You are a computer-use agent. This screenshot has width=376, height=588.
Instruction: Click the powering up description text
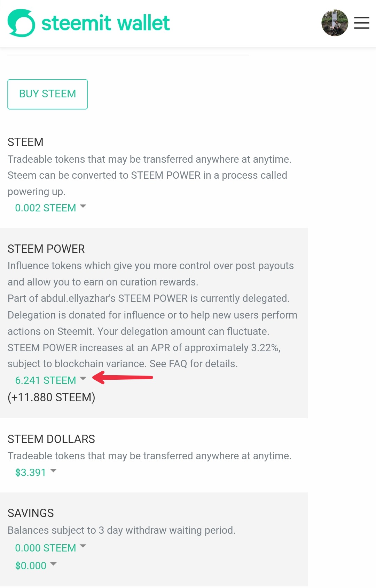tap(37, 192)
